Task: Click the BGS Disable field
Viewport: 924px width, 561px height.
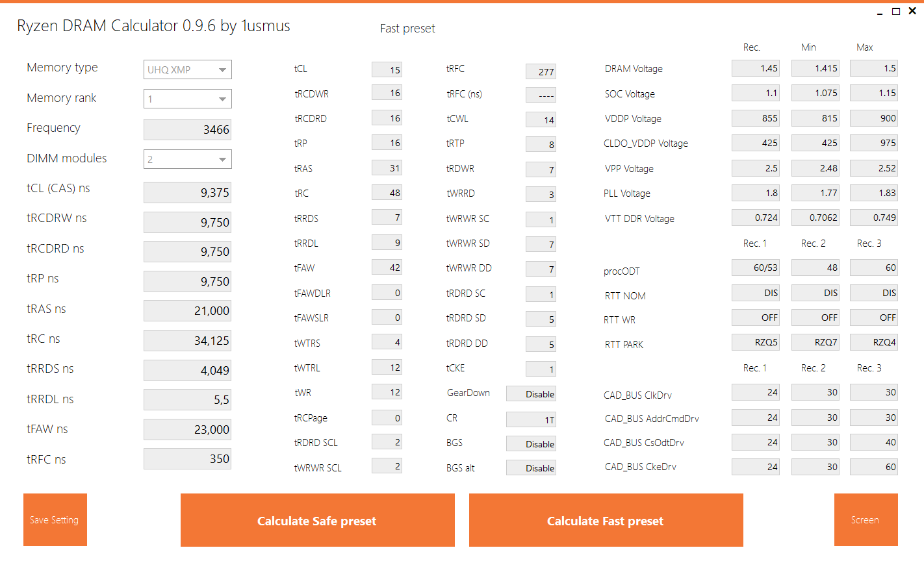Action: click(531, 444)
